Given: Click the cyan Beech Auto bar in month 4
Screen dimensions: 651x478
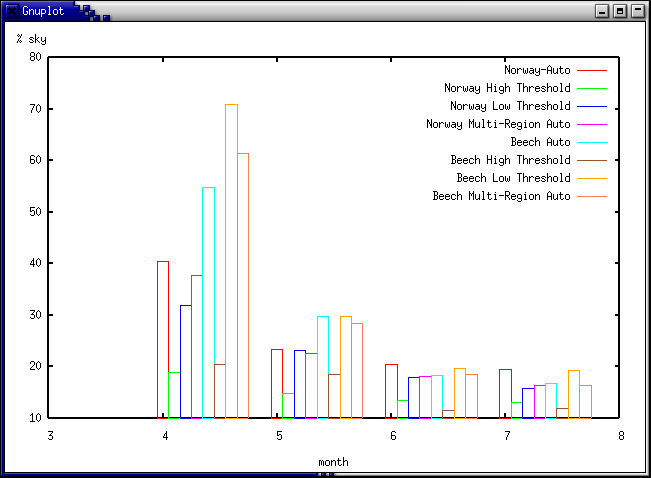Looking at the screenshot, I should point(208,300).
